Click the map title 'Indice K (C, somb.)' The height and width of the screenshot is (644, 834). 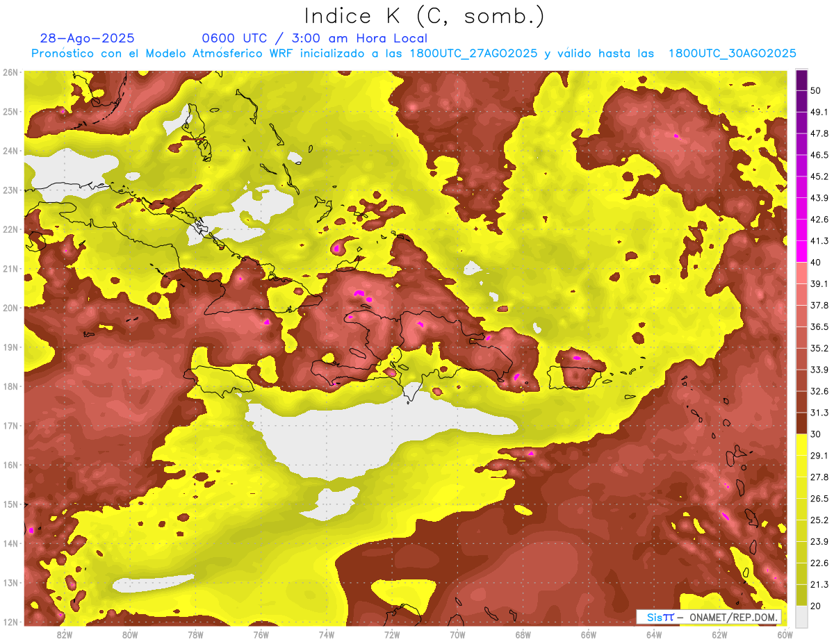425,17
